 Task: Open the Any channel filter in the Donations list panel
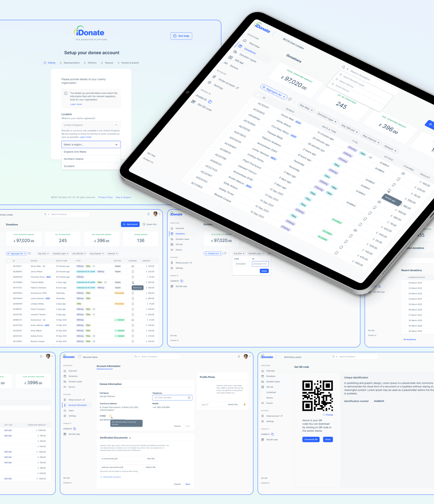tap(97, 254)
